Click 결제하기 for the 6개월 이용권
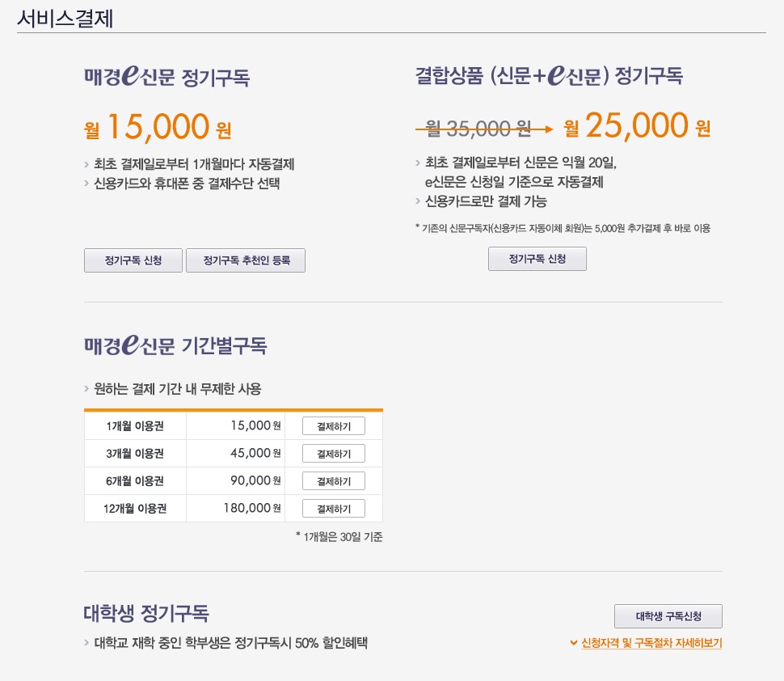784x681 pixels. click(334, 480)
